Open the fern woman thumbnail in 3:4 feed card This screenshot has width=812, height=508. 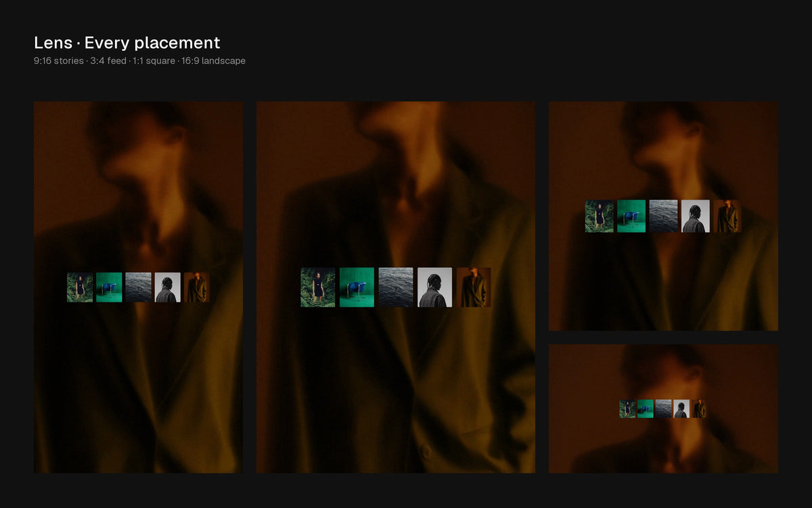click(x=318, y=287)
